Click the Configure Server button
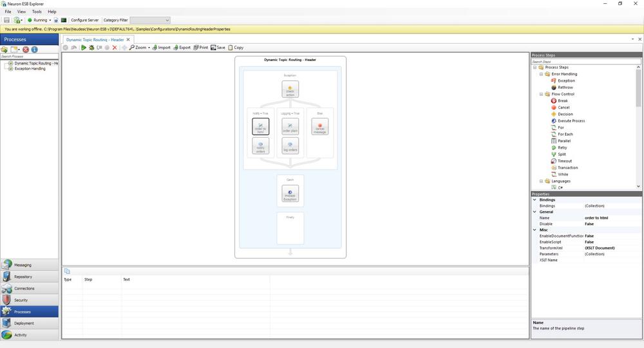The width and height of the screenshot is (644, 348). point(84,21)
